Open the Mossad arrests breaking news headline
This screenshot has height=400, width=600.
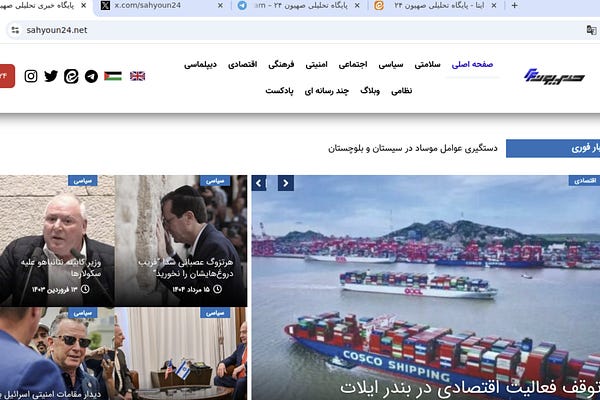(413, 148)
